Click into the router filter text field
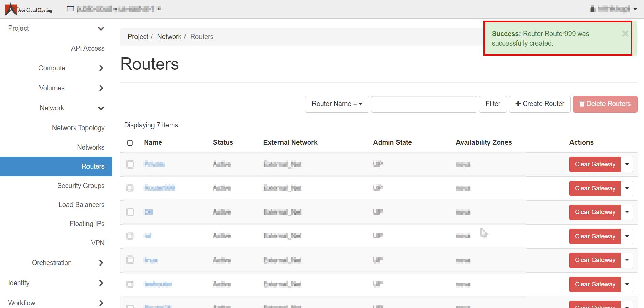644x308 pixels. point(423,104)
